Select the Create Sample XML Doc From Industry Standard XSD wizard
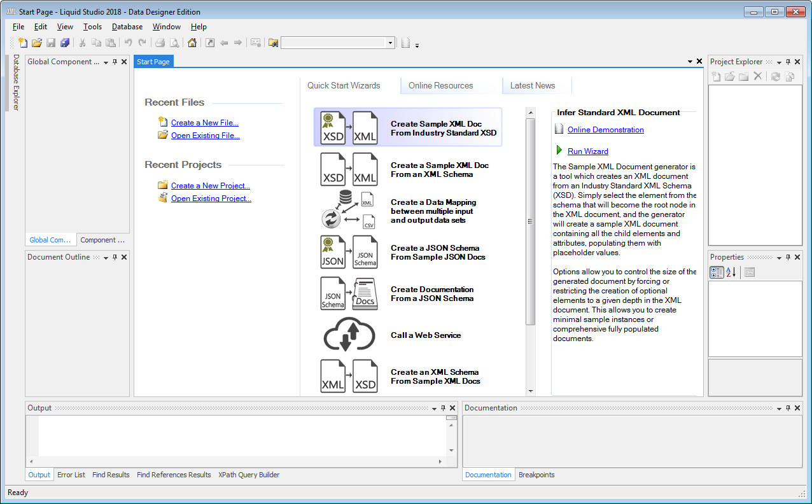The image size is (812, 504). pyautogui.click(x=407, y=127)
